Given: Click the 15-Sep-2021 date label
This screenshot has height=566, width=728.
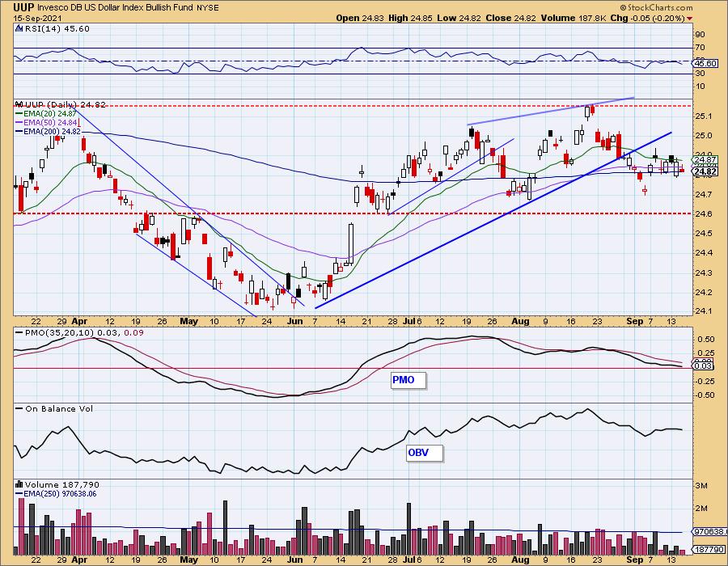Looking at the screenshot, I should (x=36, y=18).
